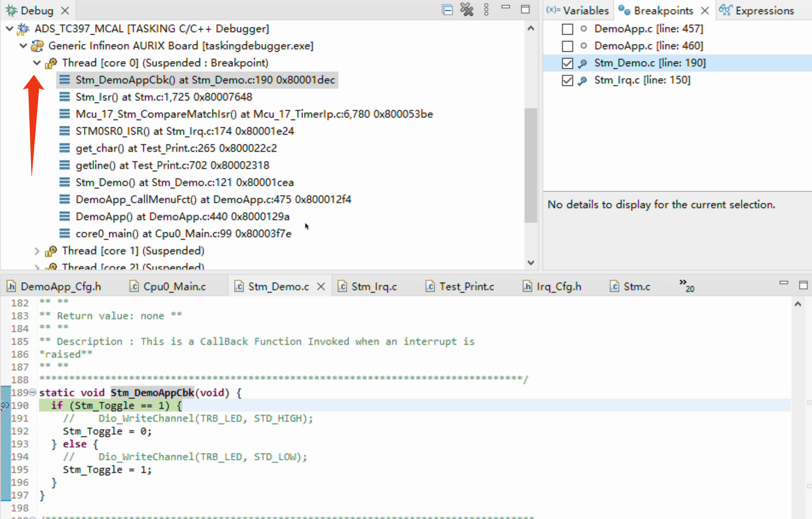Minimize the editor area
812x519 pixels.
784,283
